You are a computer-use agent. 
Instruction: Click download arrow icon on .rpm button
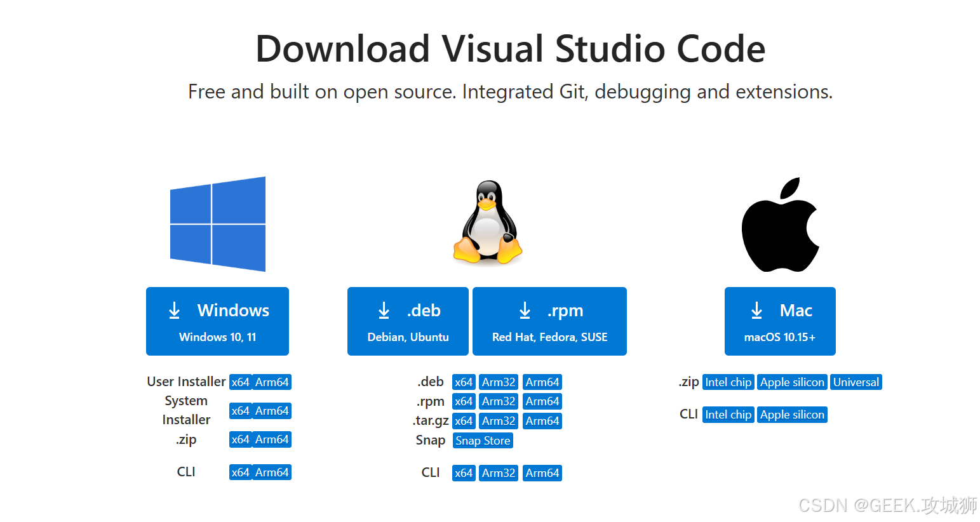tap(525, 310)
